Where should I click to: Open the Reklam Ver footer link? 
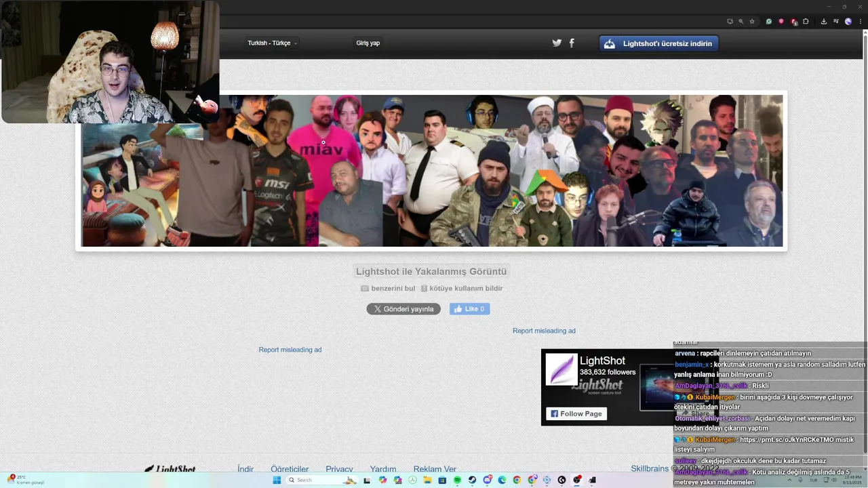[435, 469]
